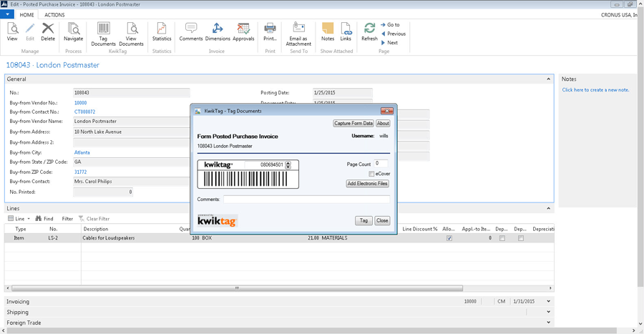Toggle the Allow checkbox in Cables row
Viewport: 644px width, 334px height.
pos(449,238)
